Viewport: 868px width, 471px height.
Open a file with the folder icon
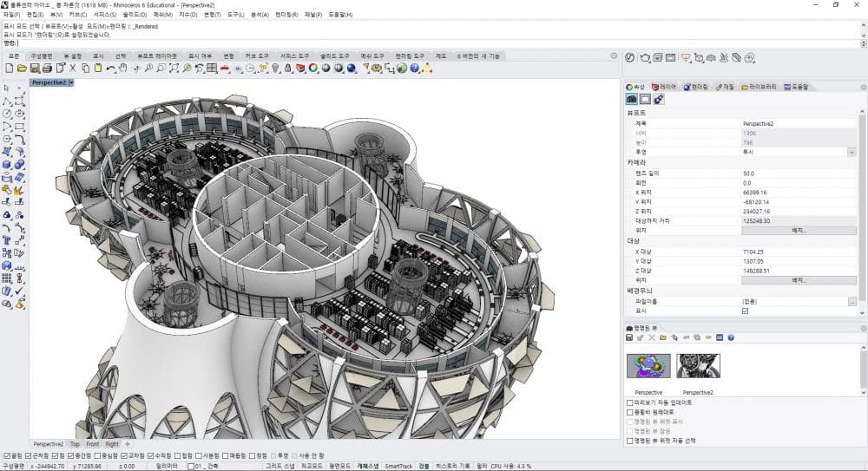point(22,68)
